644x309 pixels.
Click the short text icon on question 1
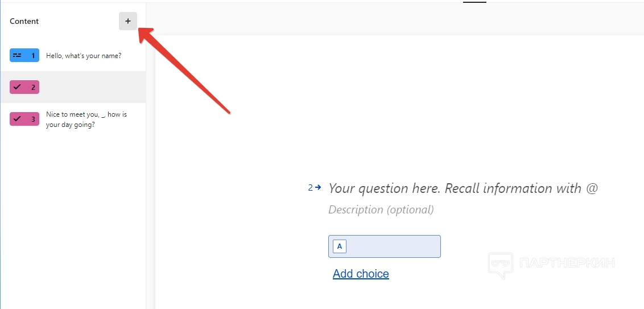(x=17, y=55)
